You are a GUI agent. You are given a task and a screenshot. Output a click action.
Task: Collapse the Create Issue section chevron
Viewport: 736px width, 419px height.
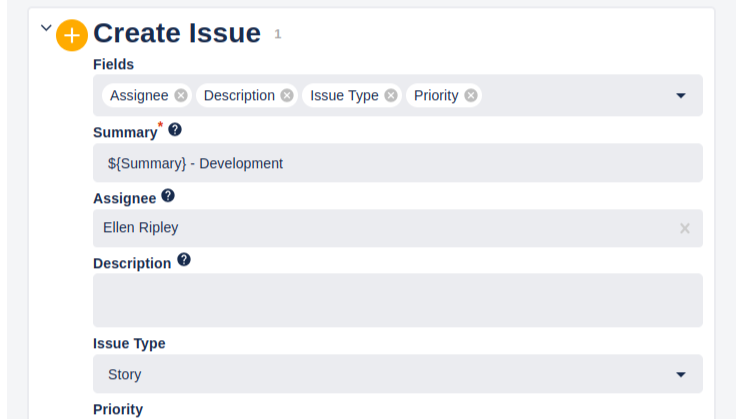click(x=46, y=28)
